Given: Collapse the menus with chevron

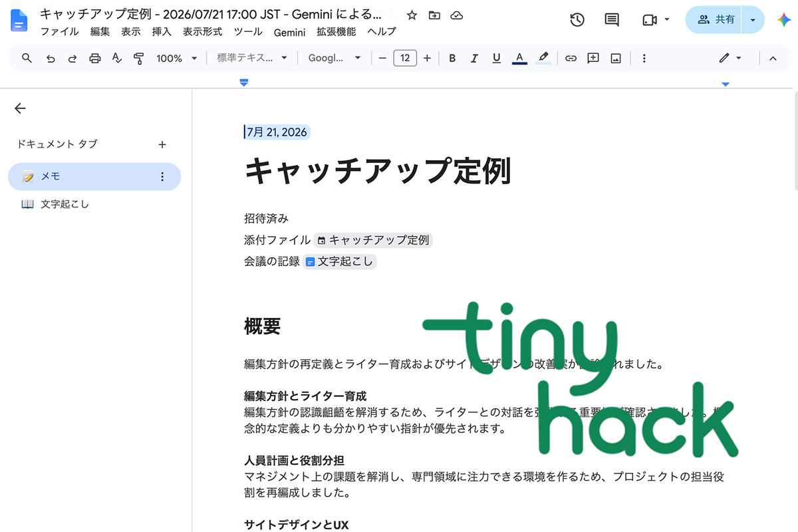Looking at the screenshot, I should pos(773,59).
